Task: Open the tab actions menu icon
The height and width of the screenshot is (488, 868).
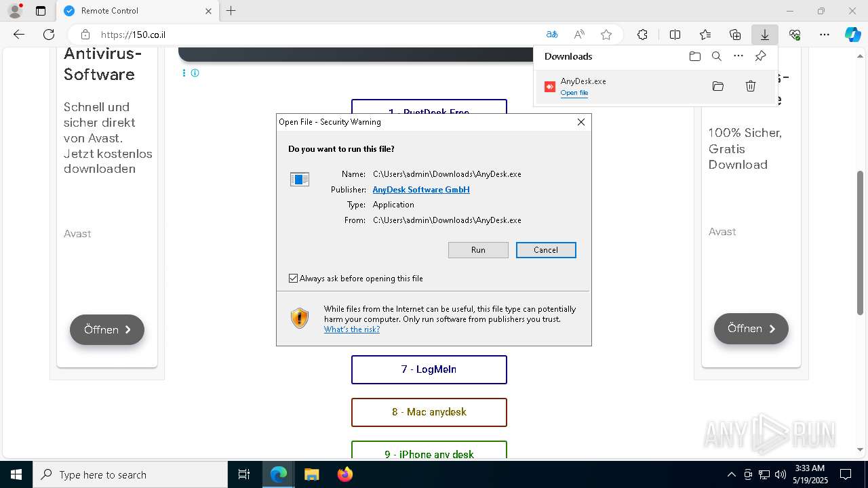Action: point(41,11)
